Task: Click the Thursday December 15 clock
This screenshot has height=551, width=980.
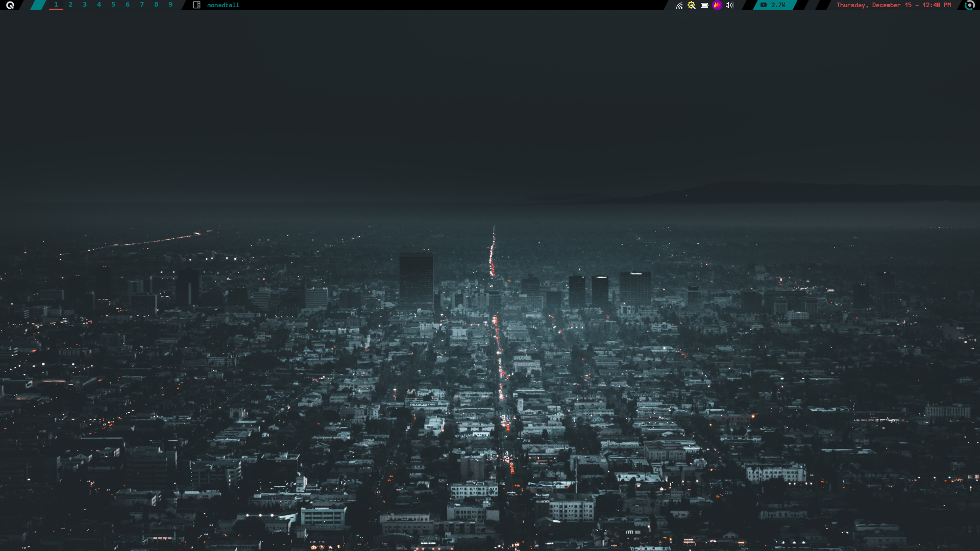Action: [893, 5]
